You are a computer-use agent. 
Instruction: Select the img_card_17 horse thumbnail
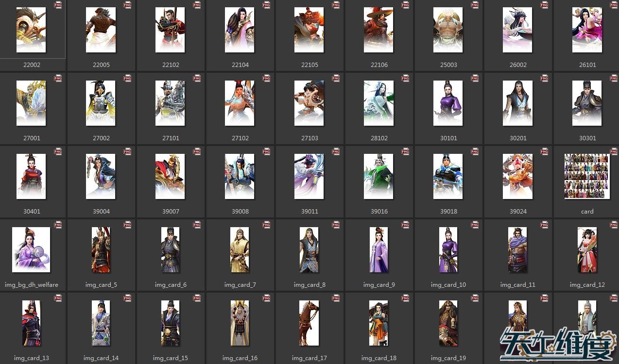point(309,323)
